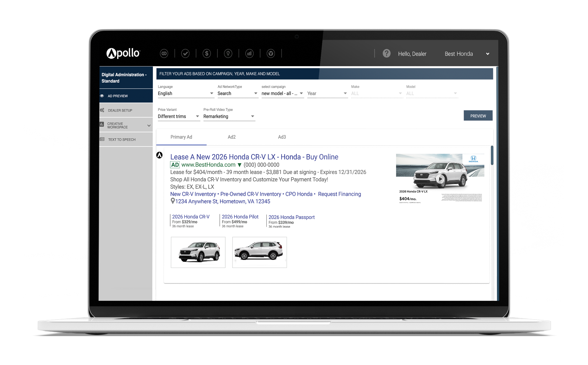Open the Price Variant dropdown
The height and width of the screenshot is (365, 588).
tap(178, 117)
